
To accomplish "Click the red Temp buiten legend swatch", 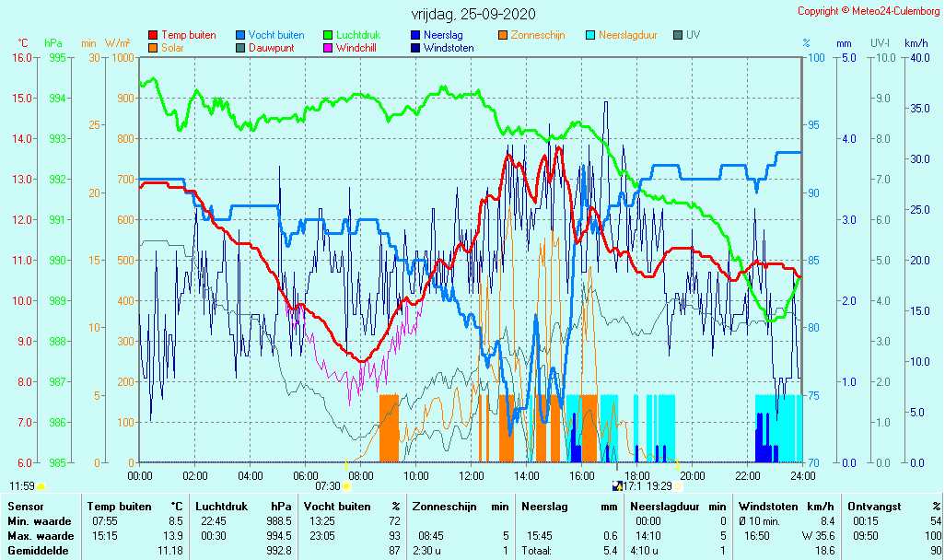I will coord(153,35).
